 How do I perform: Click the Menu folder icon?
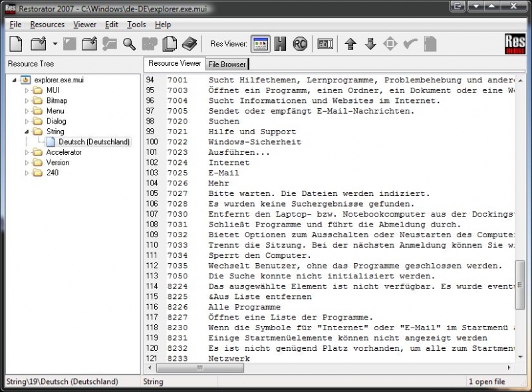38,111
